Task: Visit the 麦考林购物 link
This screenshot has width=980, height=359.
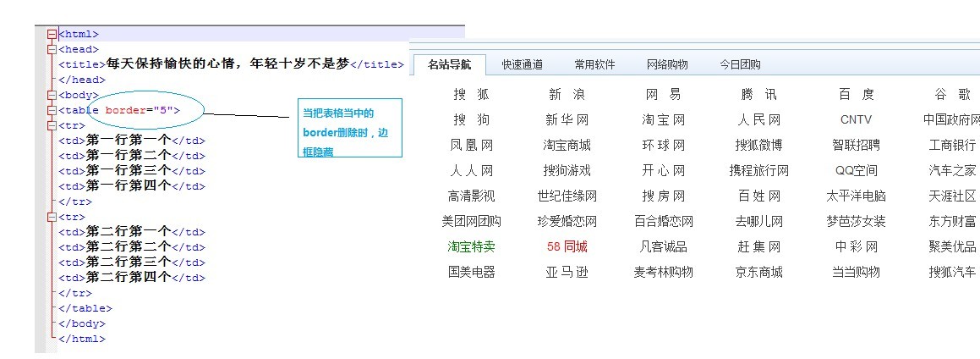Action: point(663,272)
